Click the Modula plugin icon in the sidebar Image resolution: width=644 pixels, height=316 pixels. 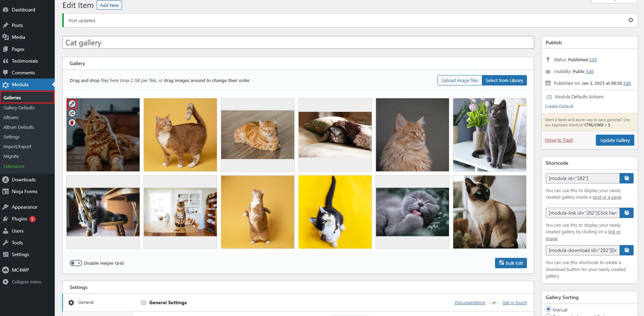6,84
